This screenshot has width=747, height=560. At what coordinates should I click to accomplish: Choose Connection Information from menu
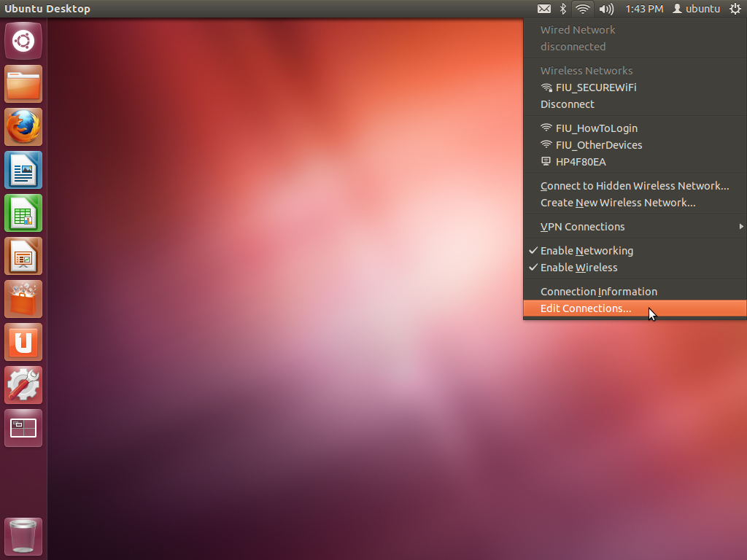[598, 292]
